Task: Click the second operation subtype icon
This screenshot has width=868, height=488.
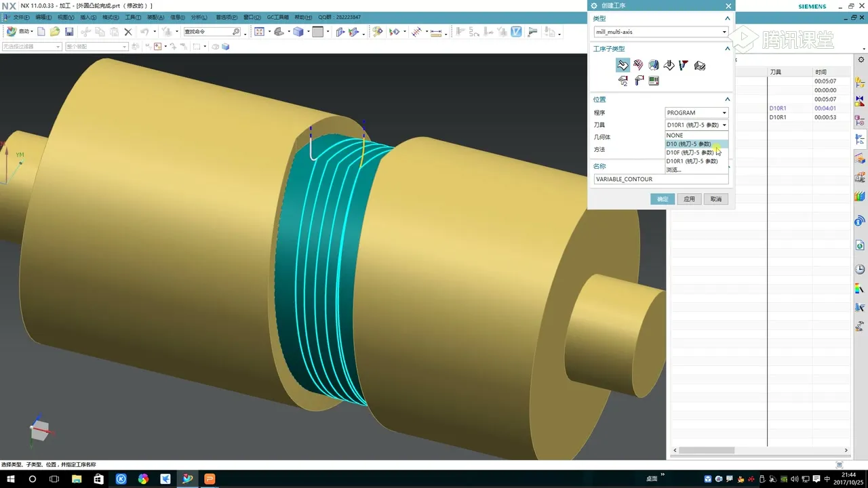Action: coord(638,65)
